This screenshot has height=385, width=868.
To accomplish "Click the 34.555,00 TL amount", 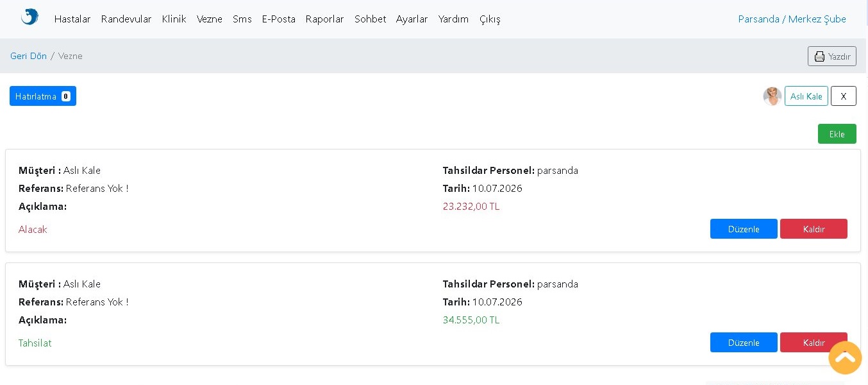I will tap(471, 320).
